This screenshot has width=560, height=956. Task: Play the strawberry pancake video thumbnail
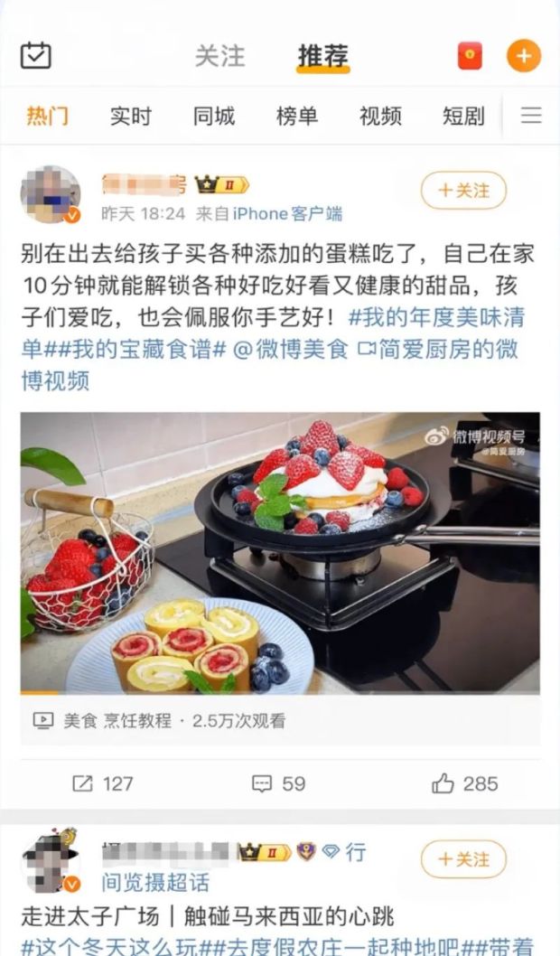[280, 553]
